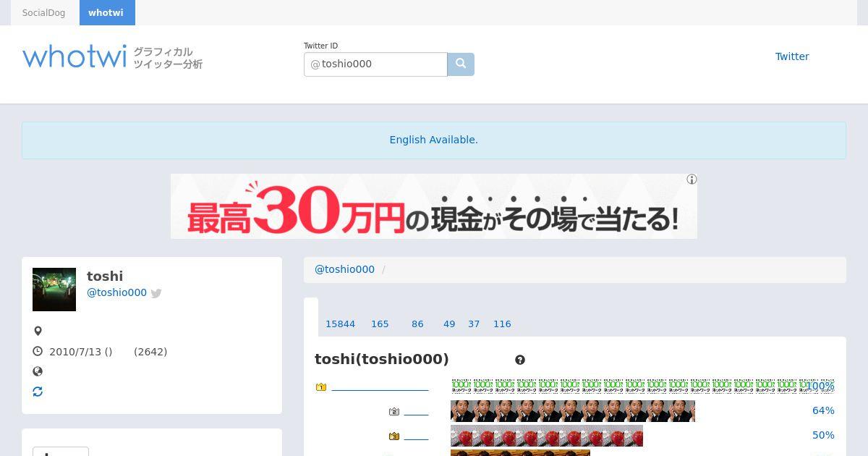The height and width of the screenshot is (456, 868).
Task: Click the Twitter bird icon beside @toshio000
Action: point(156,293)
